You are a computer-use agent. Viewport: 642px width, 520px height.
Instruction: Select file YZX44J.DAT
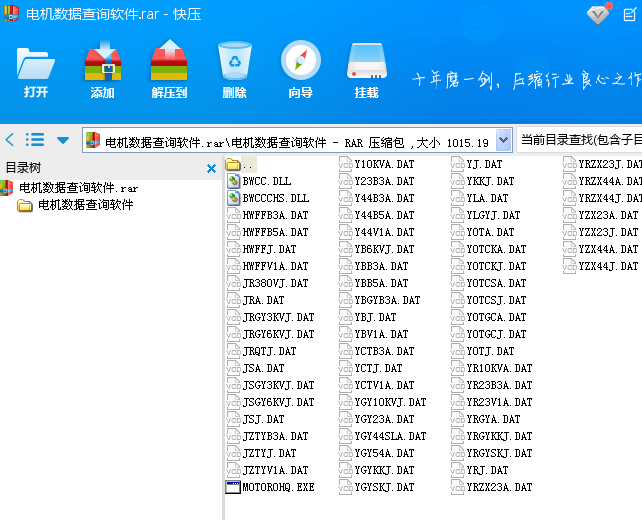[600, 266]
